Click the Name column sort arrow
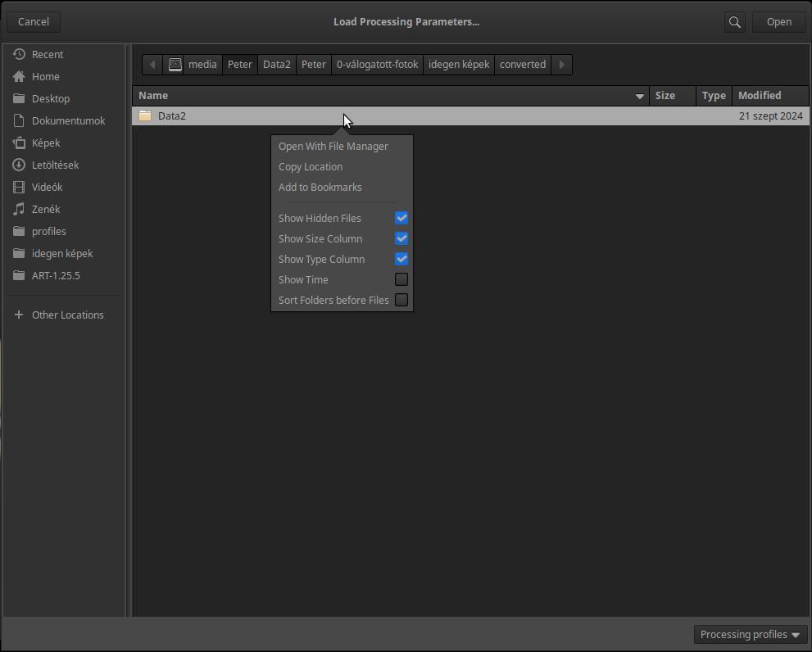 tap(640, 96)
